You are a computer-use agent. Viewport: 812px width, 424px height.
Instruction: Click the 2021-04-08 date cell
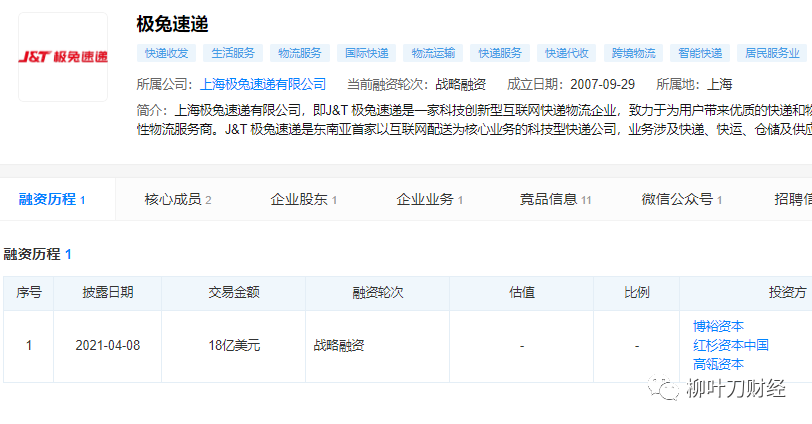pos(108,345)
